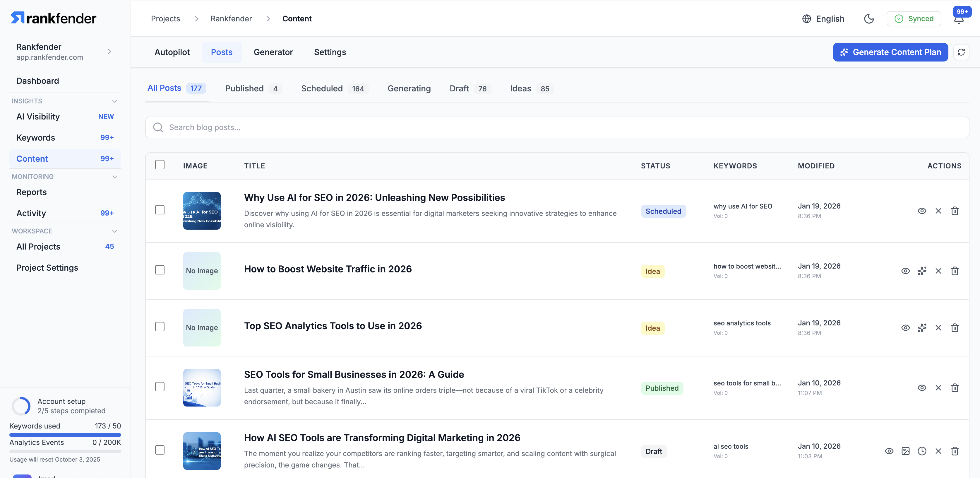
Task: Collapse the MONITORING section chevron
Action: click(x=115, y=177)
